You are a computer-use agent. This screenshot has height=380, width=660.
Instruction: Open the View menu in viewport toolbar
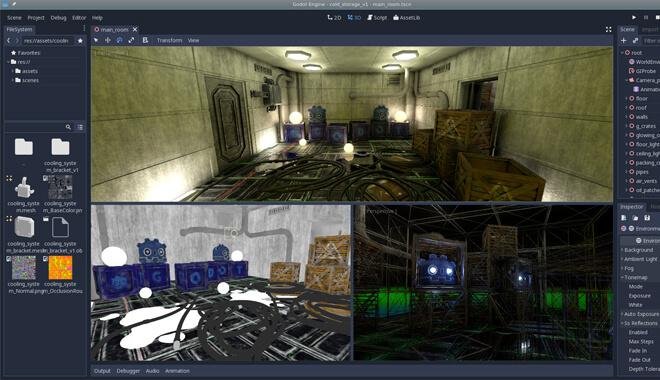click(194, 40)
